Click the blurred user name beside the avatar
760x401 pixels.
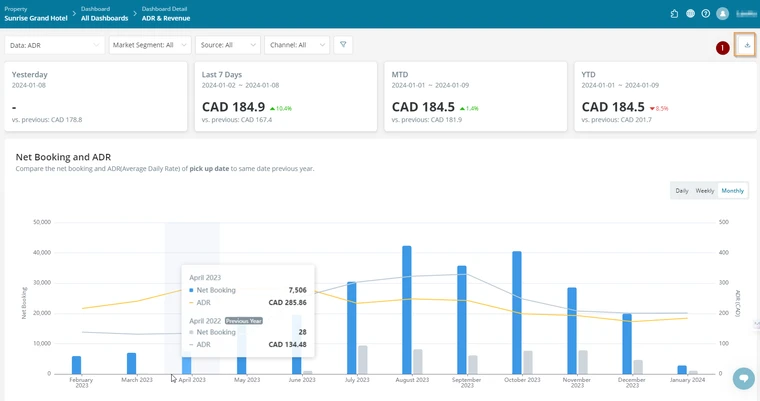pyautogui.click(x=746, y=14)
